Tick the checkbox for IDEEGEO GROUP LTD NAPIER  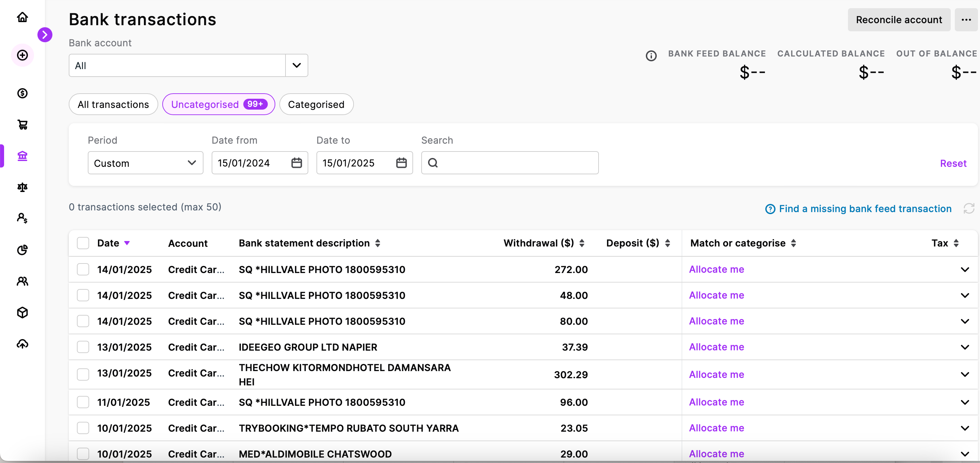[83, 347]
